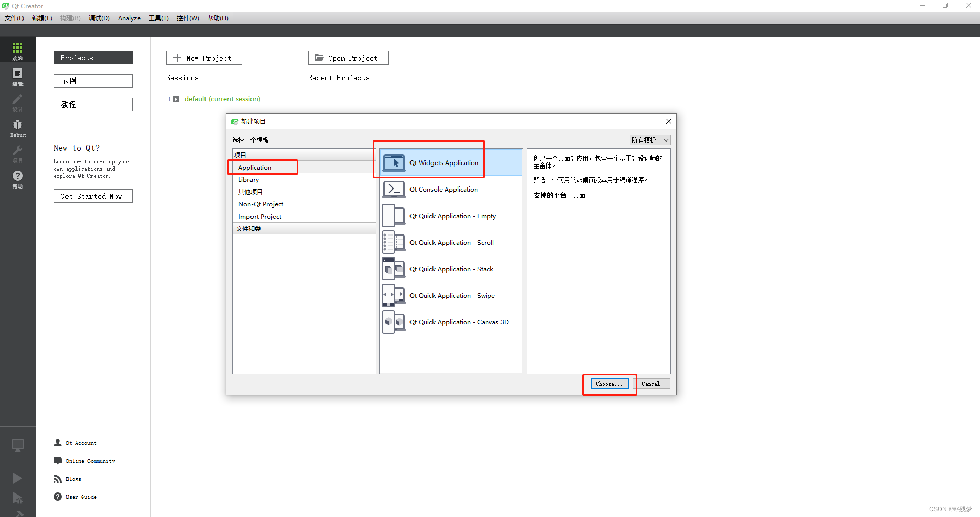
Task: Click the Get Started Now button
Action: (x=93, y=196)
